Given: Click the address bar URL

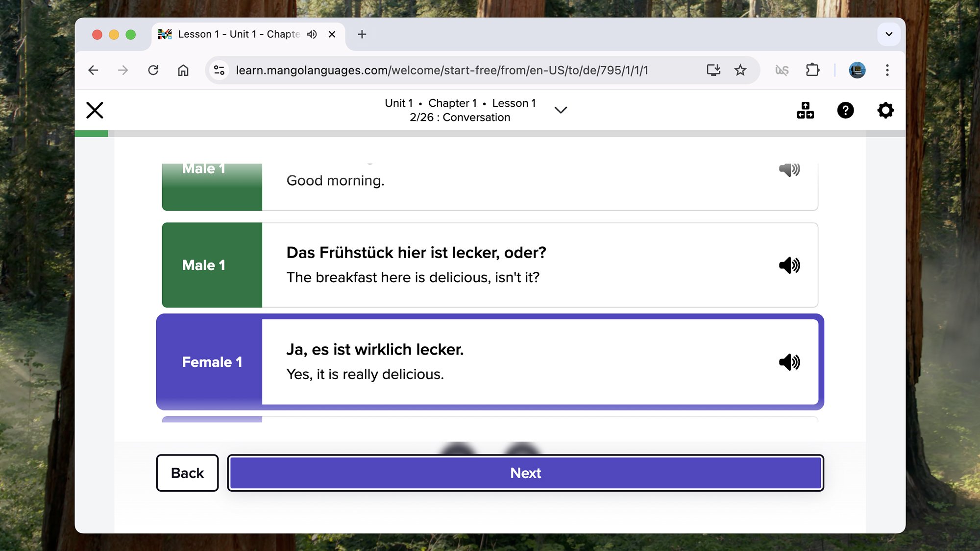Looking at the screenshot, I should tap(441, 70).
